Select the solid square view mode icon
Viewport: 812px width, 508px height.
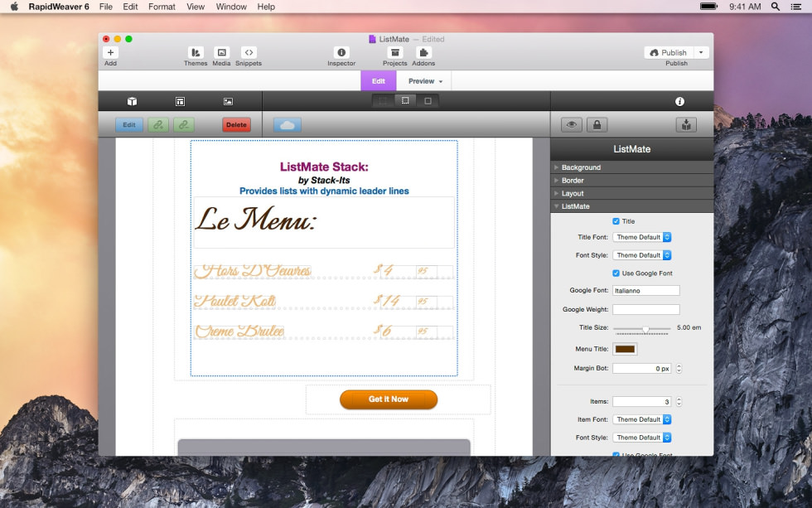[x=428, y=101]
